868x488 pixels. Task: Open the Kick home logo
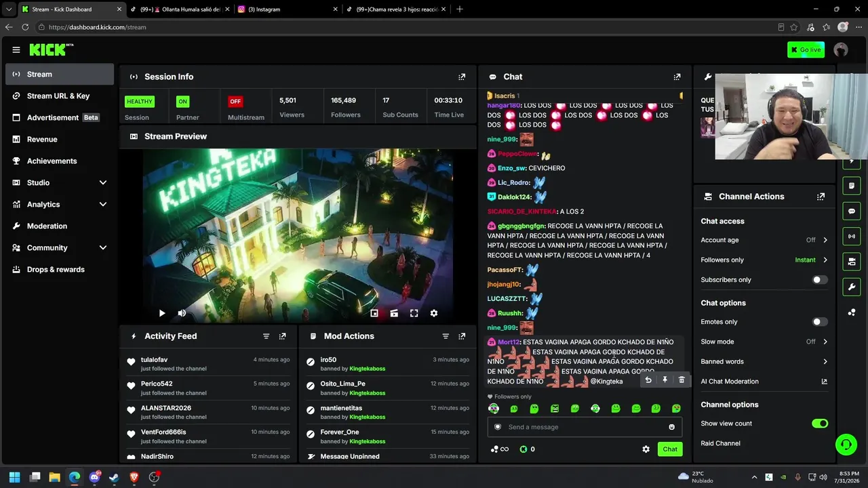pos(52,49)
